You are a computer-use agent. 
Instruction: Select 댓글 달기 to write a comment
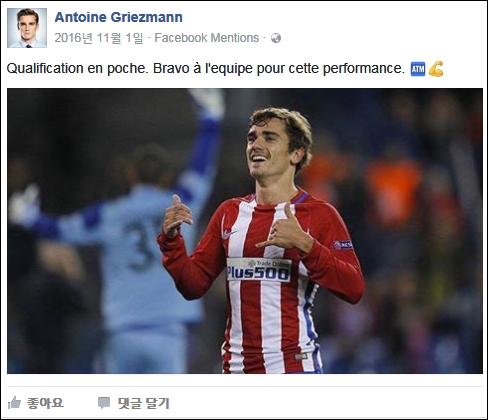144,403
